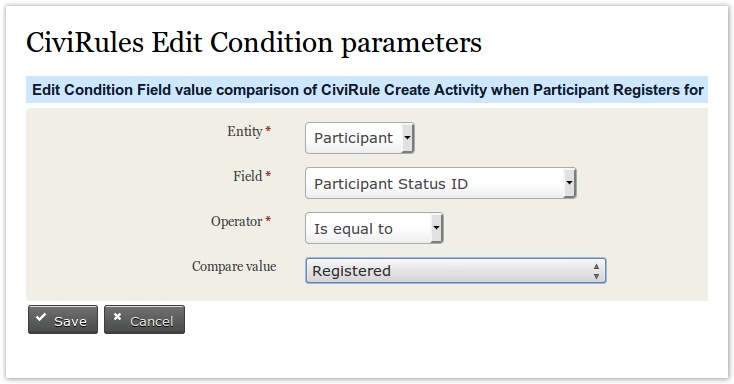Click the red asterisk next to Entity
Image resolution: width=734 pixels, height=384 pixels.
pos(268,129)
